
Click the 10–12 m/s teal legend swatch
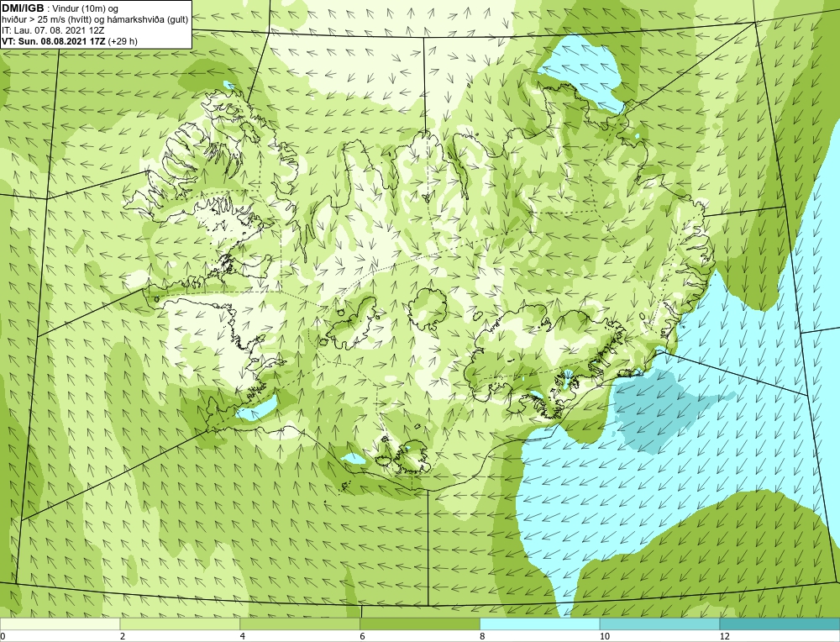click(660, 624)
